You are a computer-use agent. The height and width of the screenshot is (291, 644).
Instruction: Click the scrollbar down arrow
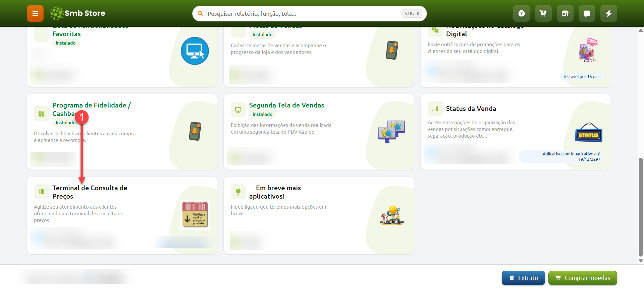[x=641, y=261]
